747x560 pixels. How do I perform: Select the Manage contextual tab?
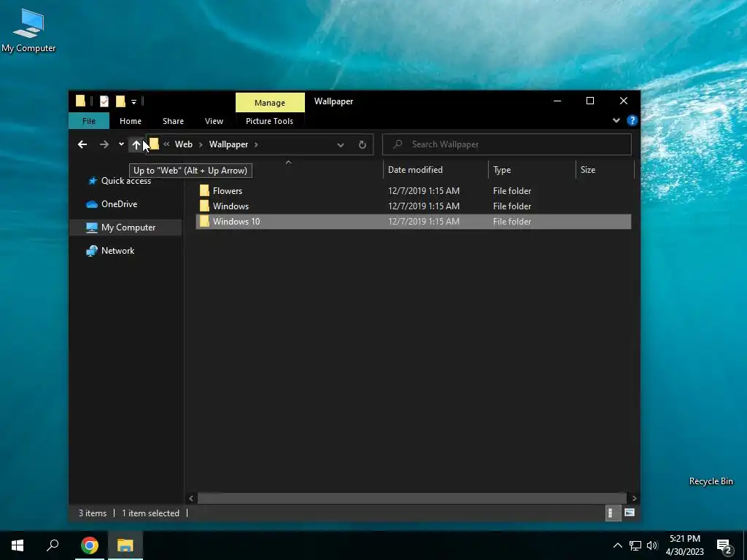point(270,102)
